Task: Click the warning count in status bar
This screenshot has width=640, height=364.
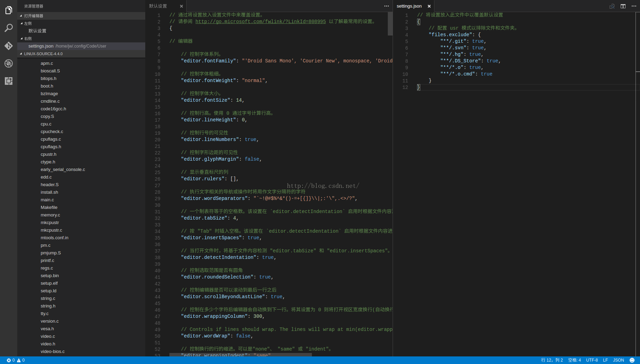Action: click(x=21, y=360)
